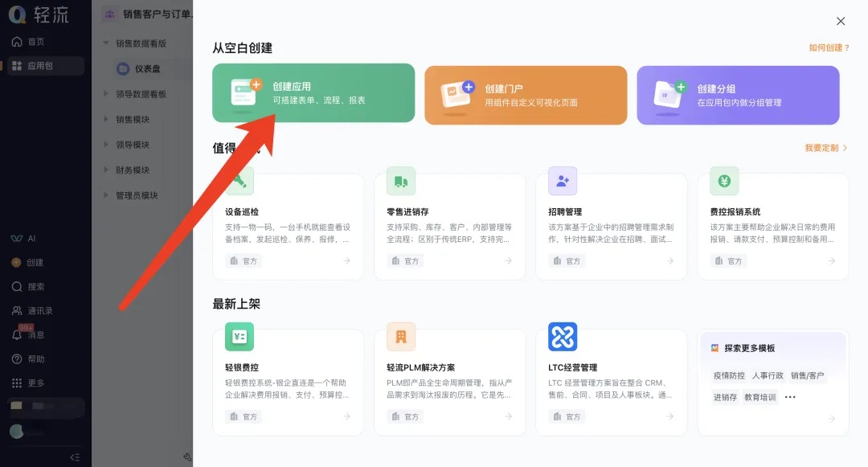Click the wrench icon beside sidebar bottom
Image resolution: width=868 pixels, height=467 pixels.
(x=187, y=457)
